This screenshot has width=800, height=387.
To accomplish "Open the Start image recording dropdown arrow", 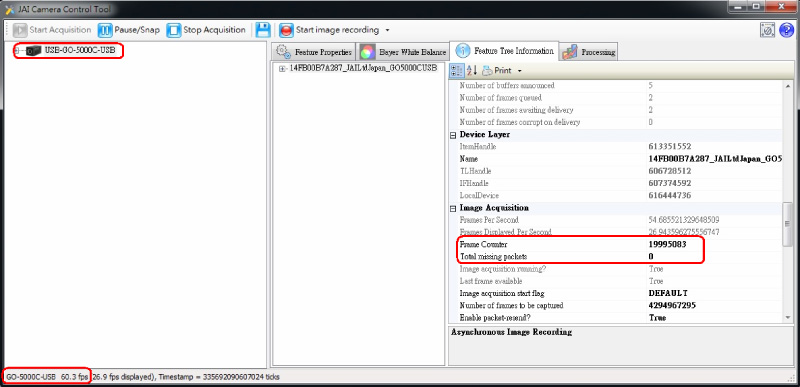I will [387, 30].
